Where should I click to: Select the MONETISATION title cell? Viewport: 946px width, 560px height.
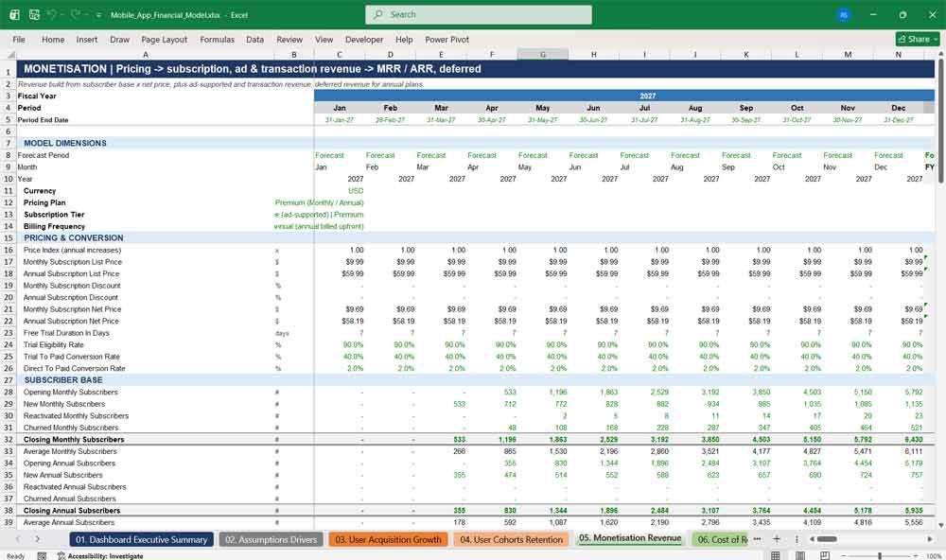[x=476, y=69]
